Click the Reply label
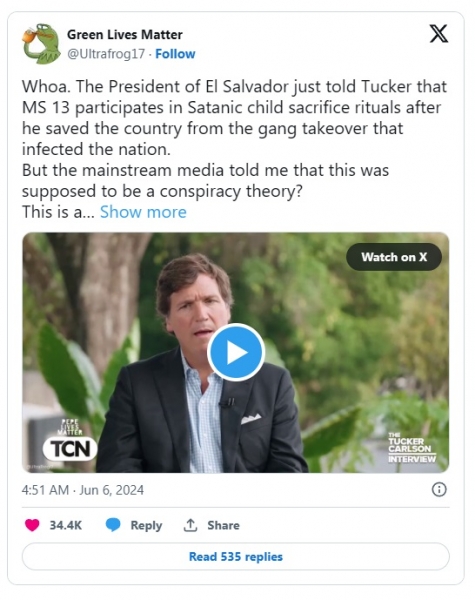 (x=146, y=525)
